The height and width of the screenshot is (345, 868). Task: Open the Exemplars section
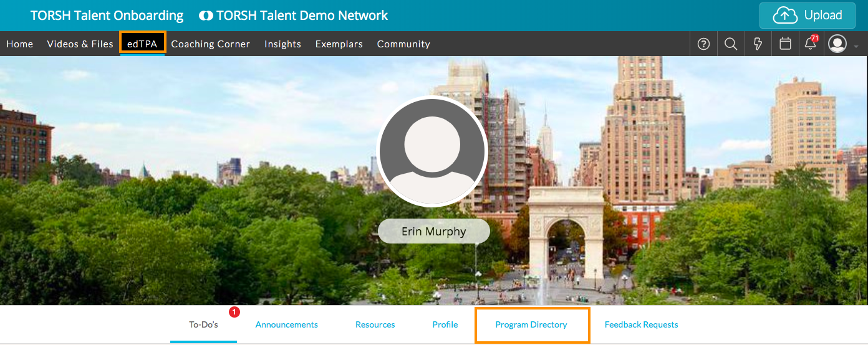[339, 44]
